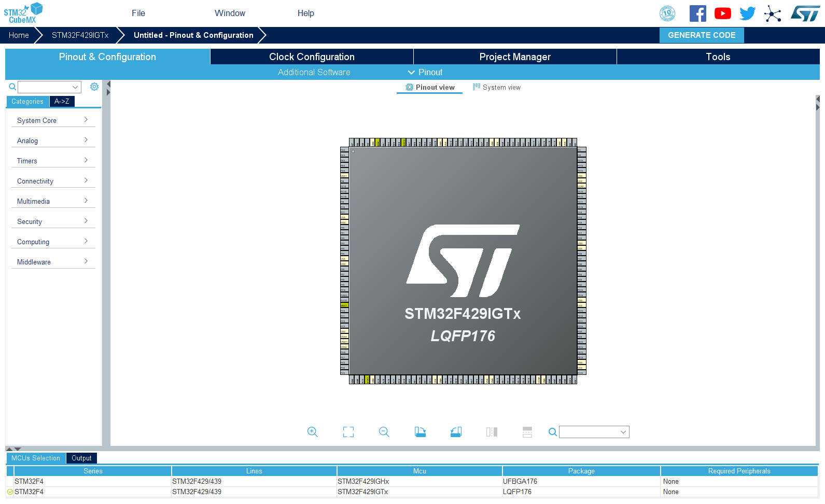Viewport: 825px width, 504px height.
Task: Click the search magnifier in the categories panel
Action: [12, 87]
